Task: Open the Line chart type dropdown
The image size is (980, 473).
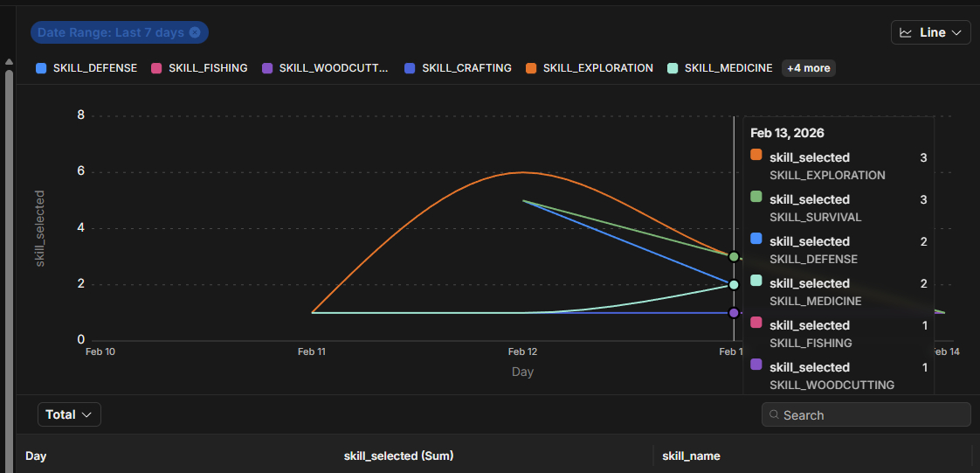Action: pyautogui.click(x=931, y=32)
